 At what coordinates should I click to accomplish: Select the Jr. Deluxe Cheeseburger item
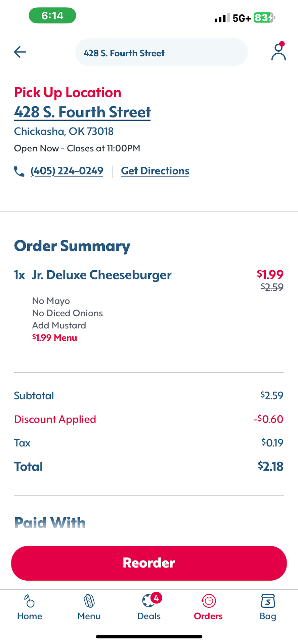pyautogui.click(x=102, y=275)
